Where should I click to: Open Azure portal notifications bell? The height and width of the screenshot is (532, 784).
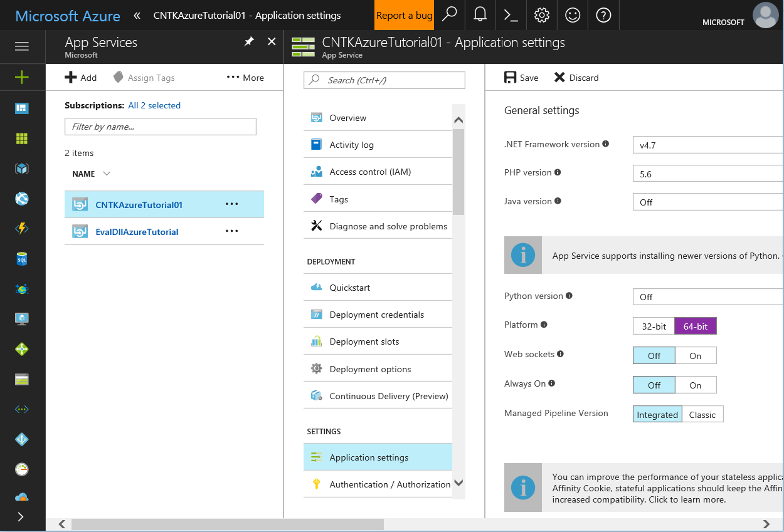[x=480, y=15]
